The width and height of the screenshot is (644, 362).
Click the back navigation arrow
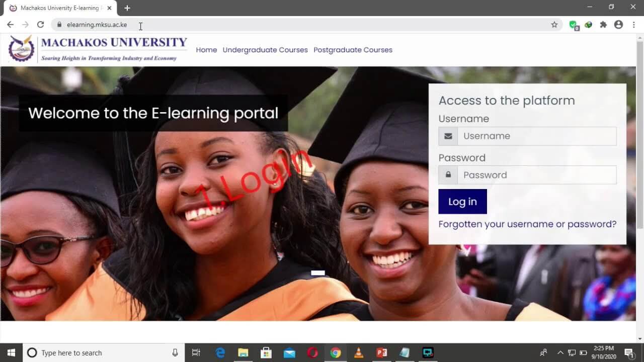click(x=10, y=24)
